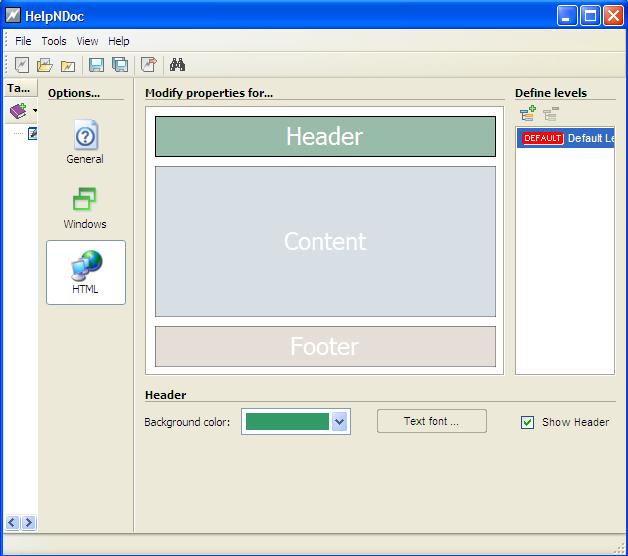Click the Open project folder icon
628x556 pixels.
[44, 64]
